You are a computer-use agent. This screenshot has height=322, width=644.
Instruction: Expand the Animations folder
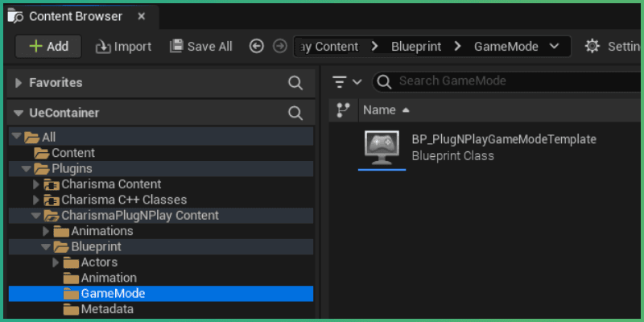point(46,231)
